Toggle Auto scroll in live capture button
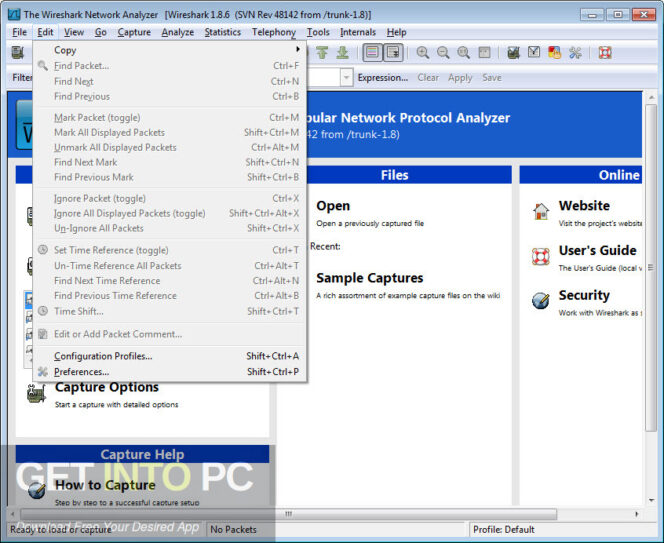Viewport: 664px width, 543px height. pos(393,53)
